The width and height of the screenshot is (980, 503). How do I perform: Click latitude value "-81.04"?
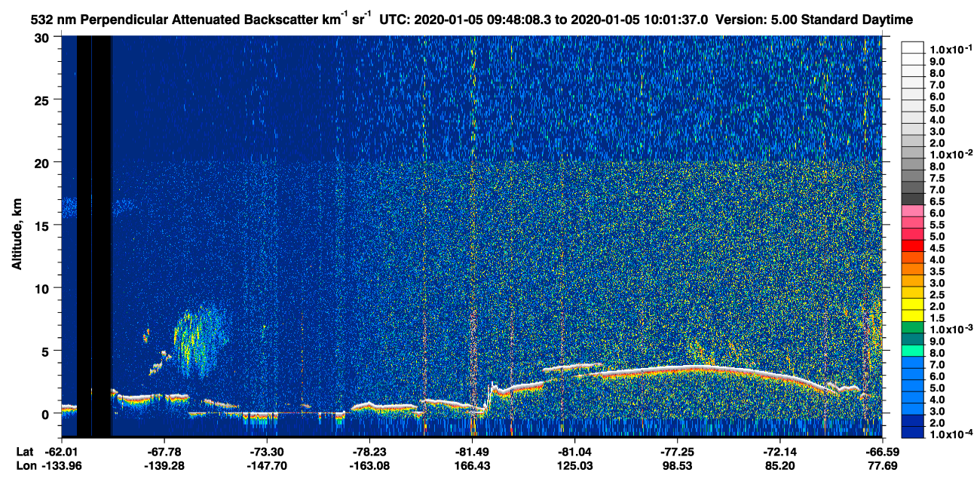(x=574, y=451)
